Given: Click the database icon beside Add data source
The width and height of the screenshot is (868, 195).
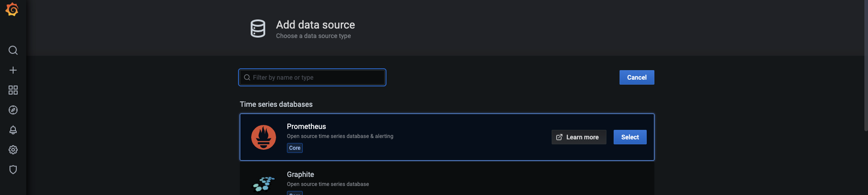Looking at the screenshot, I should point(258,29).
